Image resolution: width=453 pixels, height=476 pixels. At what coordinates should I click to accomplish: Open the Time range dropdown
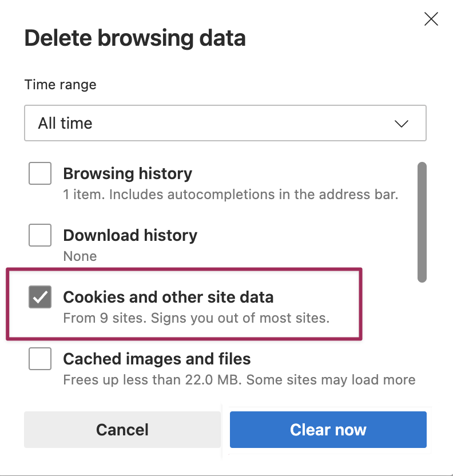[x=225, y=123]
